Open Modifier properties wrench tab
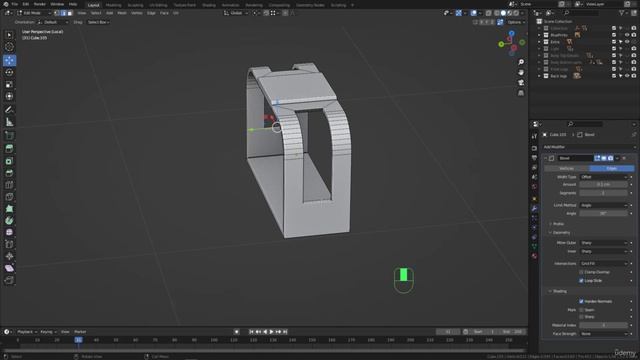This screenshot has width=640, height=360. click(534, 209)
